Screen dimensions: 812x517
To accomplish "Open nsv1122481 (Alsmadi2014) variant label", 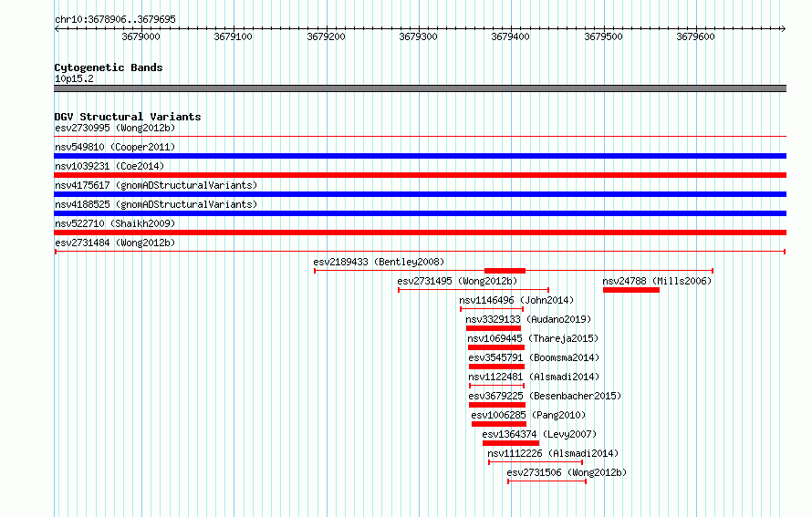I will coord(534,377).
